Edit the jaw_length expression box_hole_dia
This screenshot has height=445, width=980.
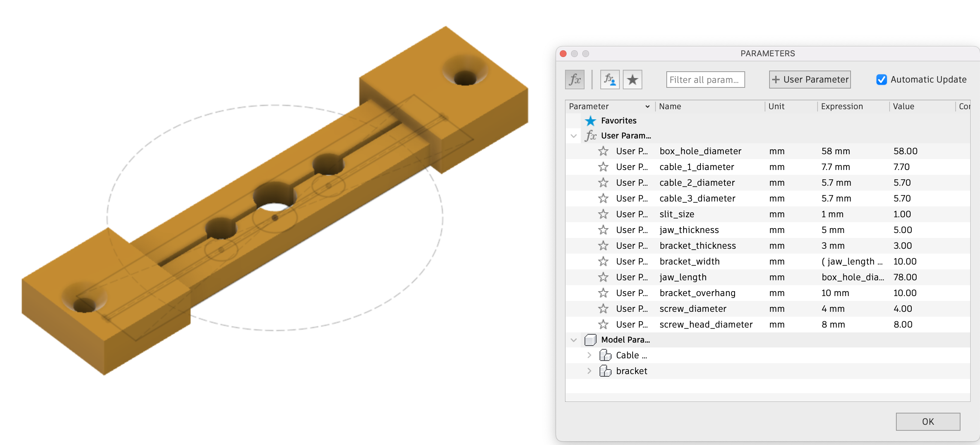click(852, 277)
